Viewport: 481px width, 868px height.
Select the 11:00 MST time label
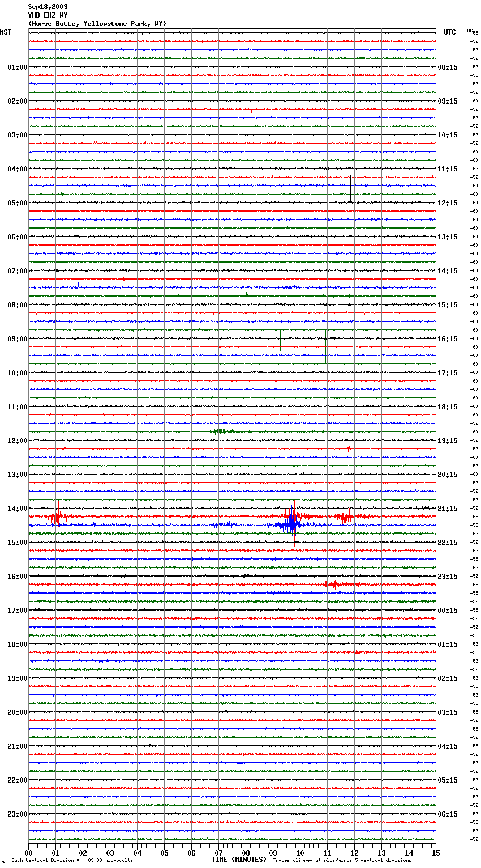pyautogui.click(x=18, y=407)
